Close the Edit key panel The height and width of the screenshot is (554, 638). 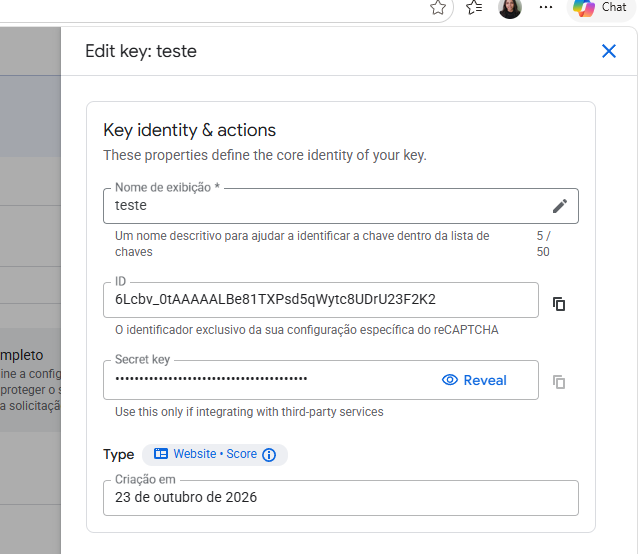[609, 51]
